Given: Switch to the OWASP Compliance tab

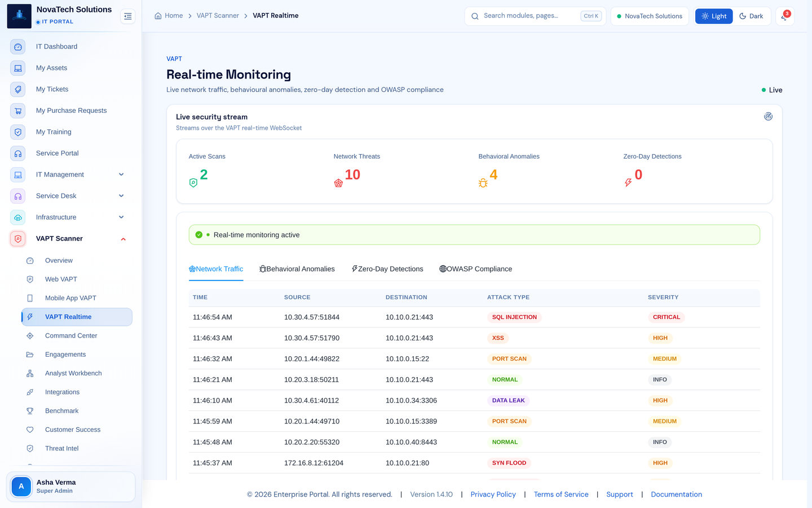Looking at the screenshot, I should point(475,269).
